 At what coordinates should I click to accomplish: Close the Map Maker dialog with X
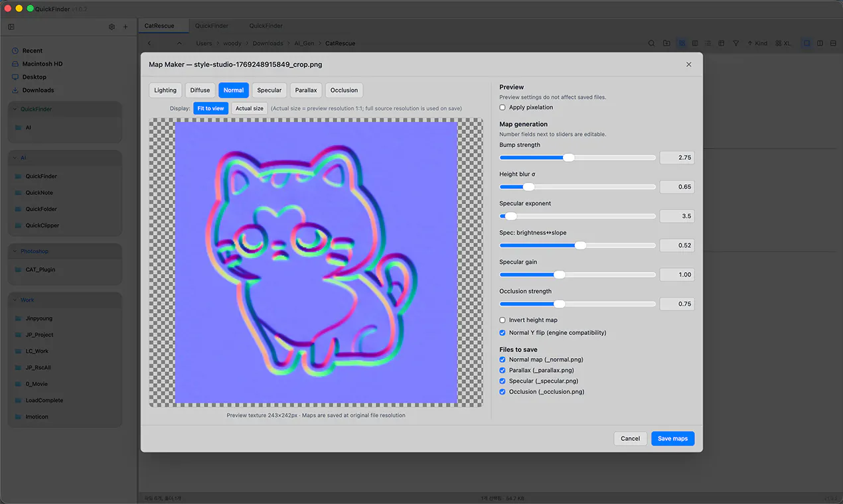click(689, 64)
